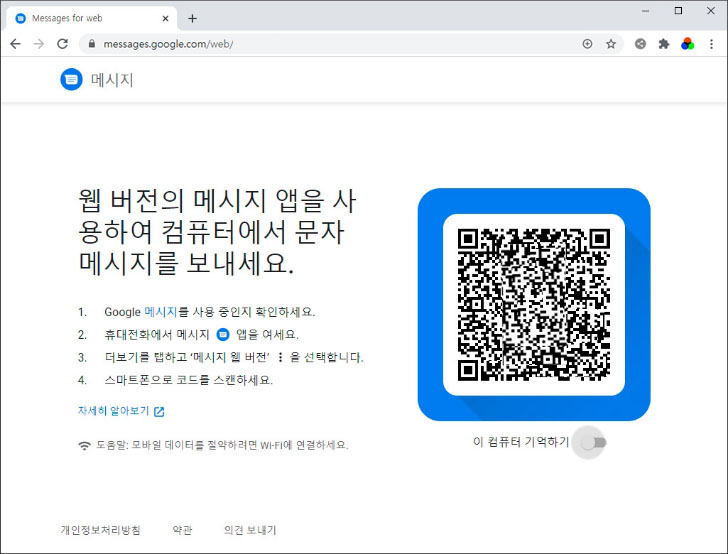Close the Messages for web tab
This screenshot has height=554, width=728.
click(165, 19)
